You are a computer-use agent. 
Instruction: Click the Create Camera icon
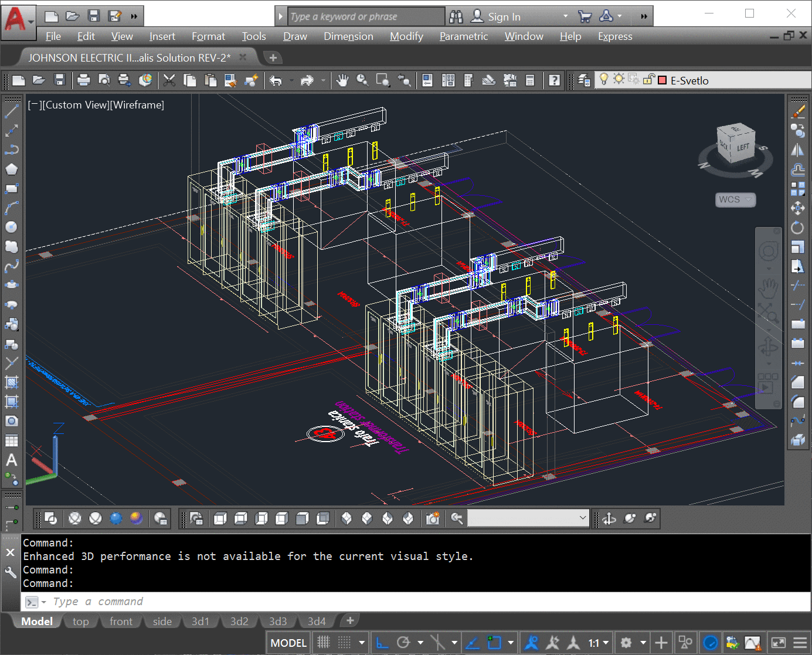(433, 518)
